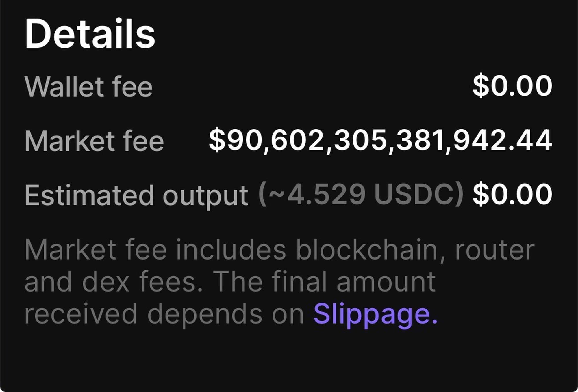Click the Estimated output $0.00 value
578x392 pixels.
click(512, 194)
